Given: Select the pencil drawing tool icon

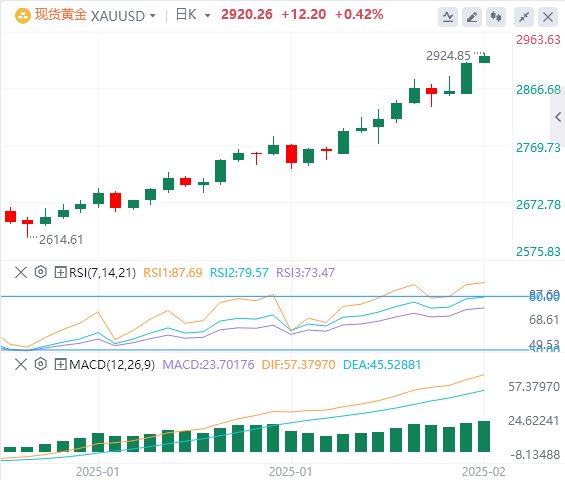Looking at the screenshot, I should tap(472, 17).
